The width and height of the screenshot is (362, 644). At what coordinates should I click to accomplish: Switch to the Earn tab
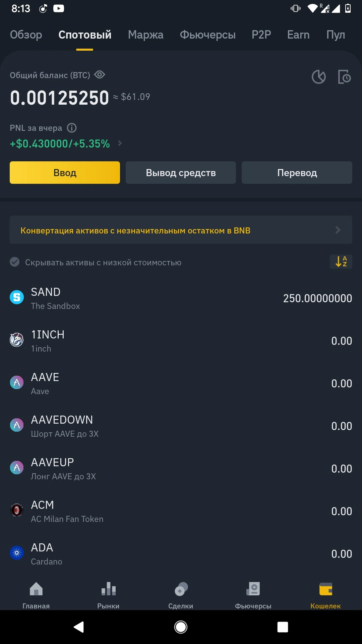coord(298,35)
